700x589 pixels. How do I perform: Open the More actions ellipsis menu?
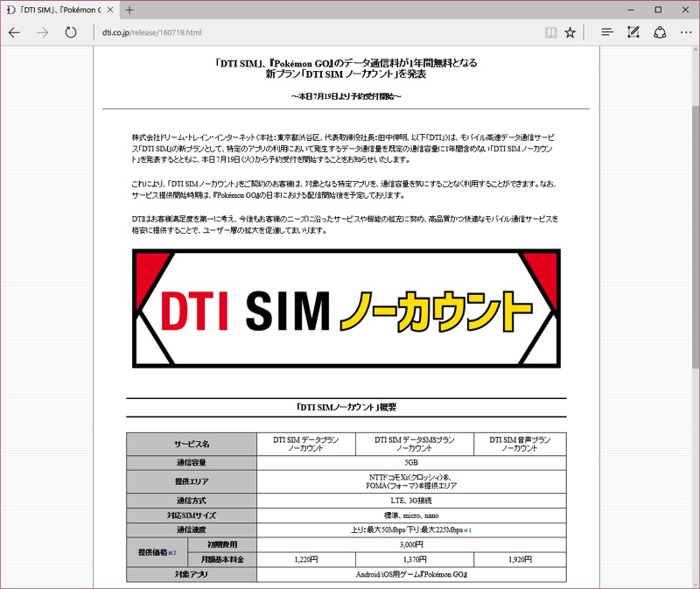[x=686, y=32]
